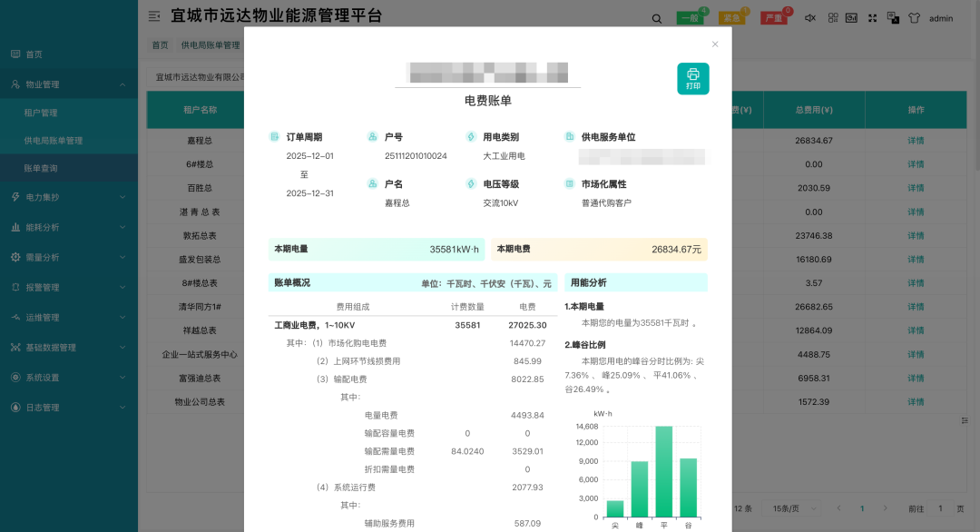980x532 pixels.
Task: Open the table column settings icon
Action: [965, 420]
